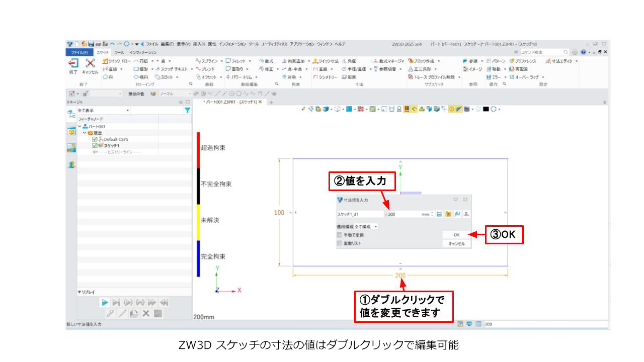Viewport: 644px width, 362px height.
Task: Switch to the ツール ribbon tab
Action: pyautogui.click(x=119, y=52)
